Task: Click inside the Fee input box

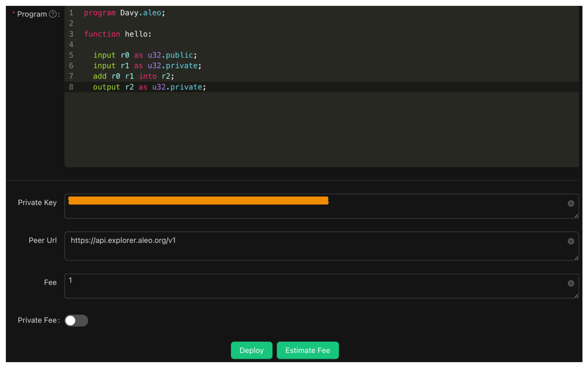Action: [x=293, y=286]
